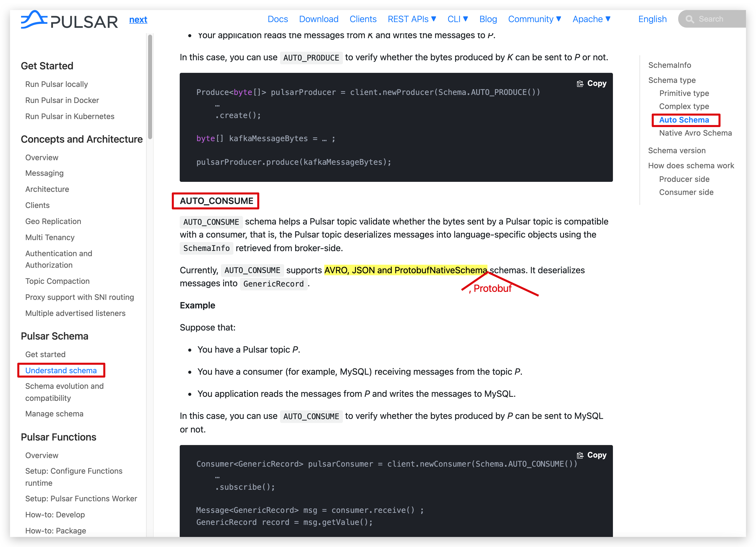Image resolution: width=756 pixels, height=547 pixels.
Task: Expand the REST APIs dropdown
Action: pyautogui.click(x=412, y=19)
